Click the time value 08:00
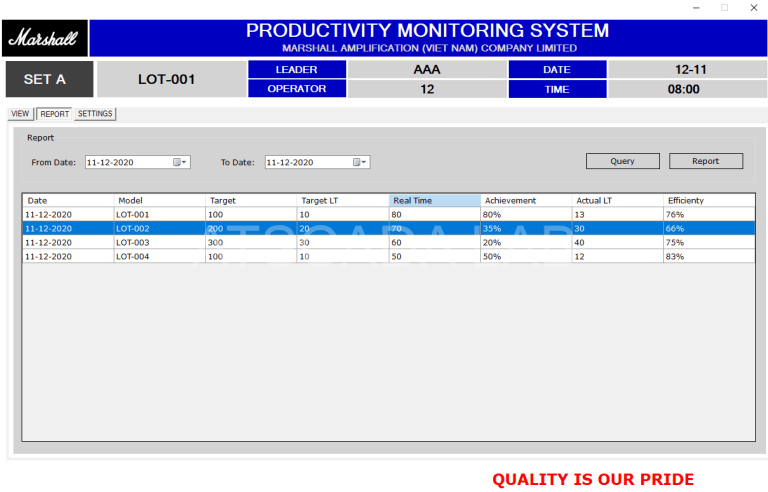 click(x=684, y=89)
